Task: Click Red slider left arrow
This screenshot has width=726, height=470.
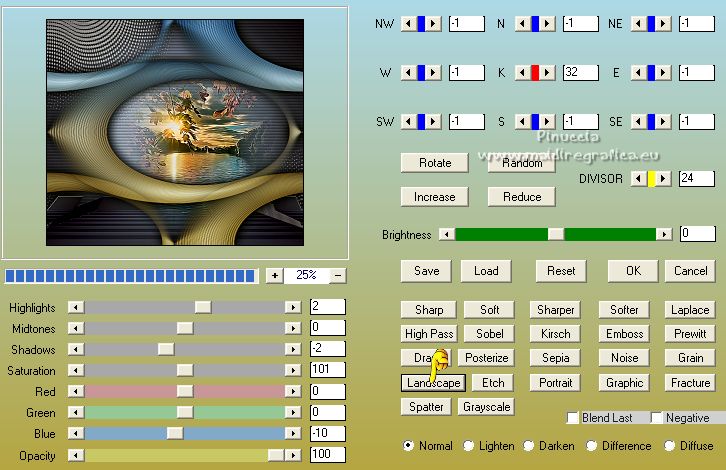Action: (76, 391)
